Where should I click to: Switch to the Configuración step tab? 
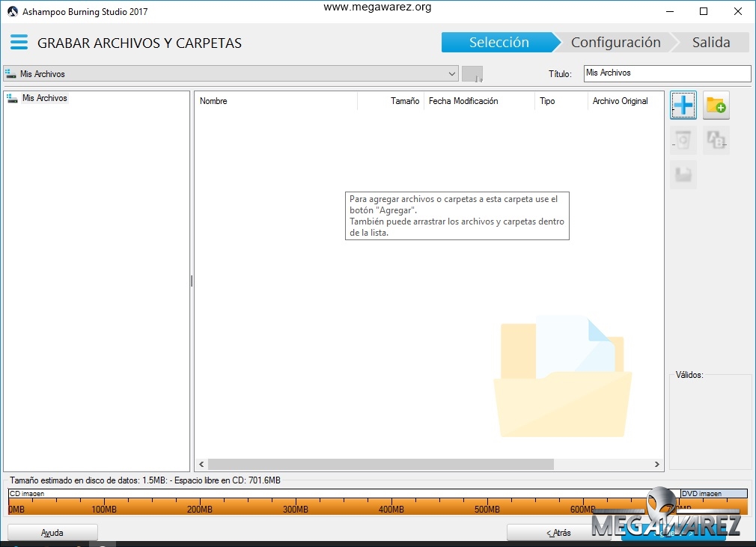[x=615, y=43]
